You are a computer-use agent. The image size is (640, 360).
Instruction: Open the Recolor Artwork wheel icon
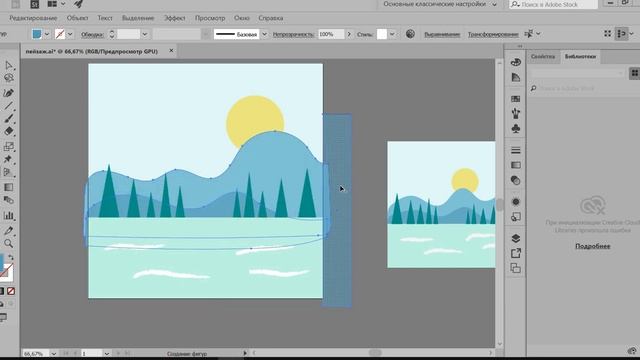pos(410,34)
